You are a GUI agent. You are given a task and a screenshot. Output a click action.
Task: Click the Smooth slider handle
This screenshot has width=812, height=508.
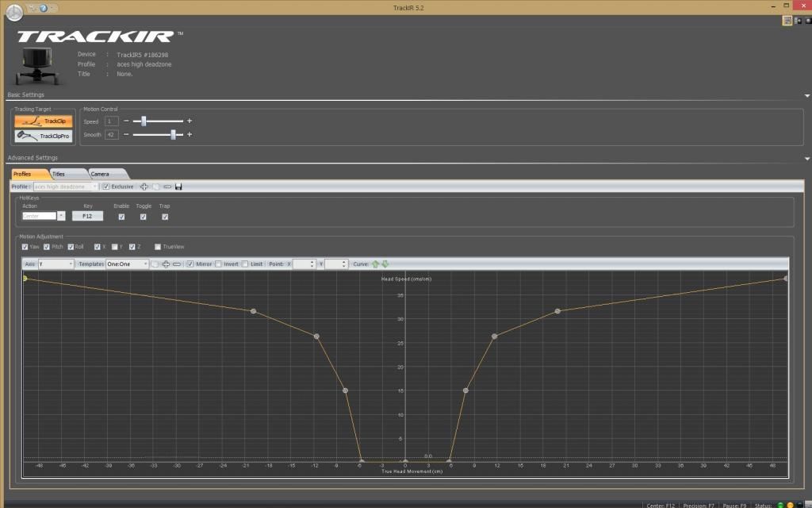coord(174,134)
